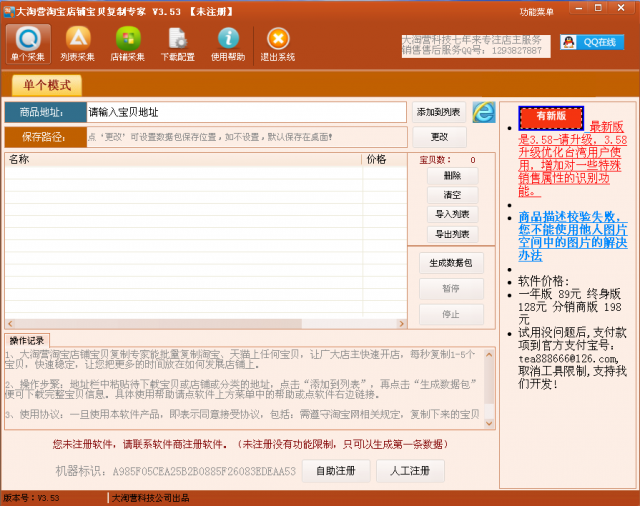Click 更改 to change save path

tap(439, 137)
